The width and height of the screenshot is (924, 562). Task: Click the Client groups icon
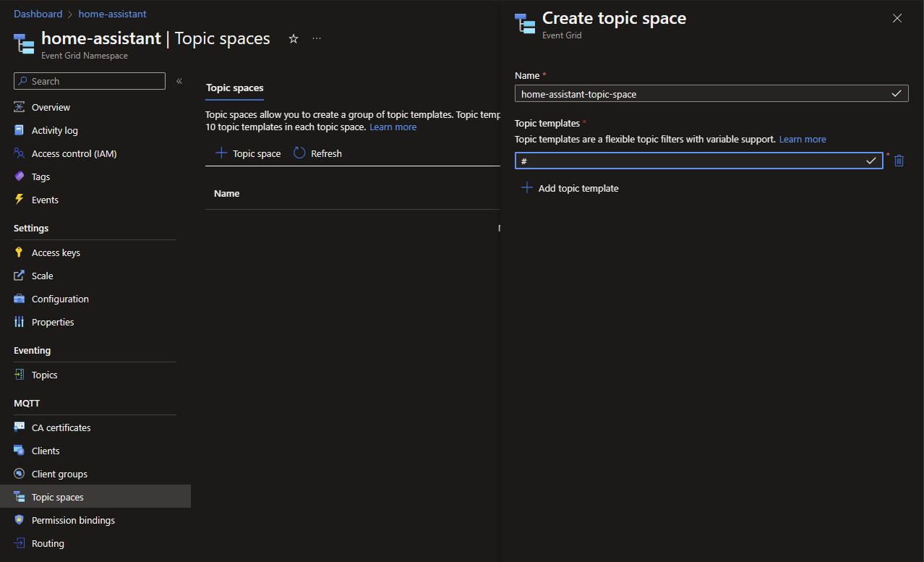coord(20,474)
